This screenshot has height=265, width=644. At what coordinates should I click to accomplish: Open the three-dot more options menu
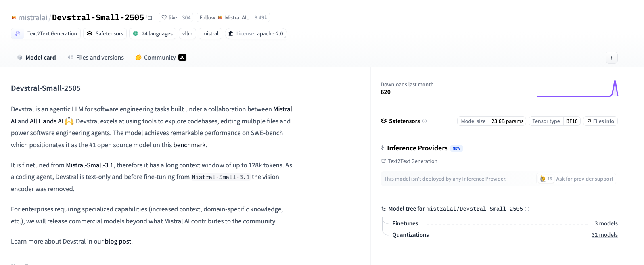(x=611, y=58)
